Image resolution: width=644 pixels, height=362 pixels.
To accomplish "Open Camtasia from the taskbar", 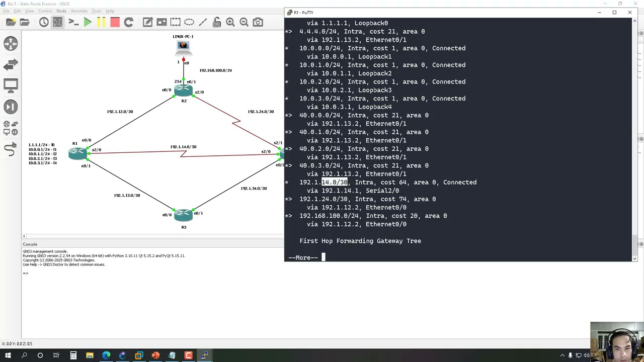I will pyautogui.click(x=188, y=355).
